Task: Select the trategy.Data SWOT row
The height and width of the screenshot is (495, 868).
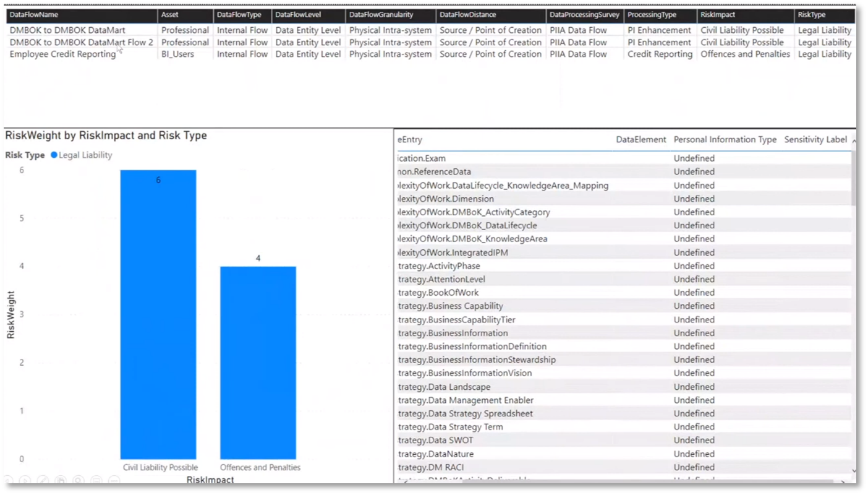Action: tap(623, 441)
